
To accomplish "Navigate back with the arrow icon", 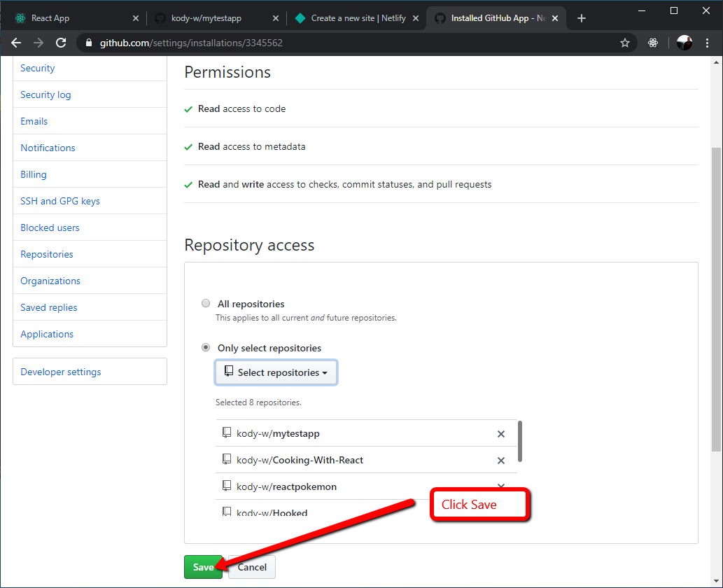I will point(16,43).
